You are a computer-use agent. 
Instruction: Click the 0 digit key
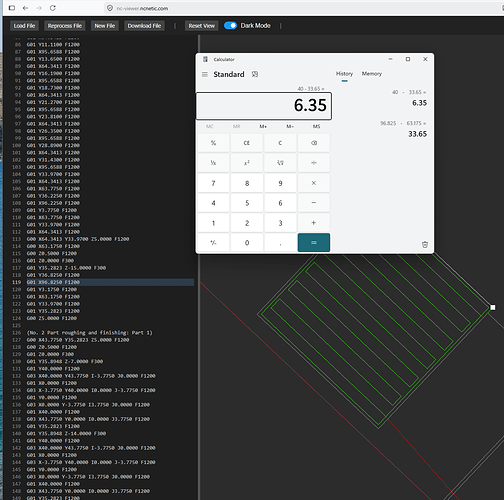pos(247,243)
